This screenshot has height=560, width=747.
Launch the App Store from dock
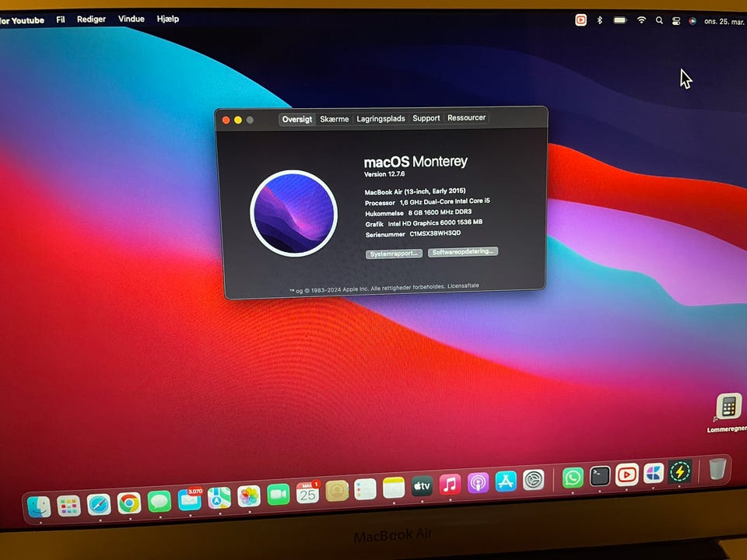(x=506, y=481)
